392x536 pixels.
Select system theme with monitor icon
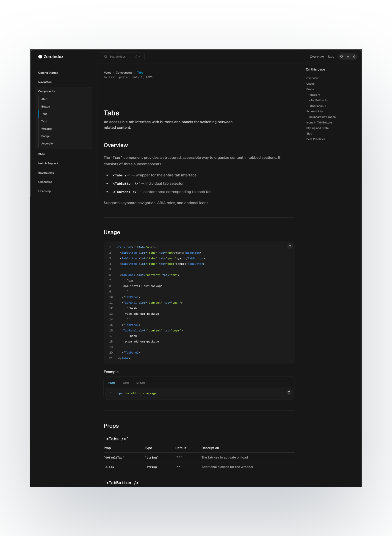[341, 56]
